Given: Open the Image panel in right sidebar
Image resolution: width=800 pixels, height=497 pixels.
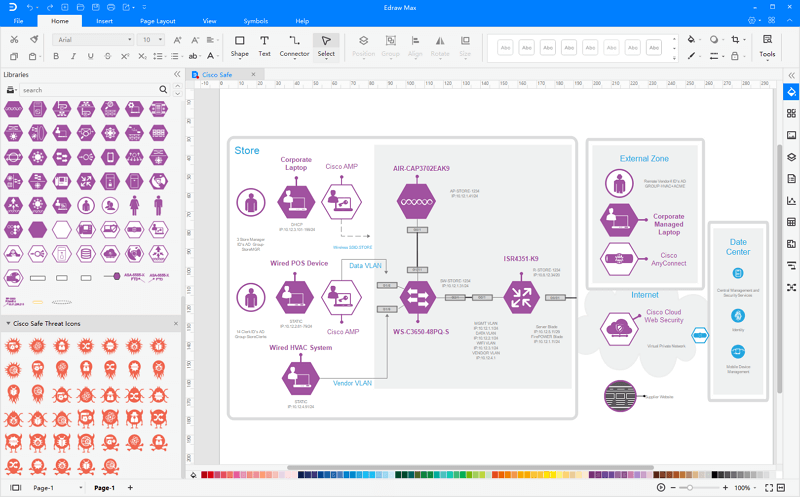Looking at the screenshot, I should coord(791,135).
